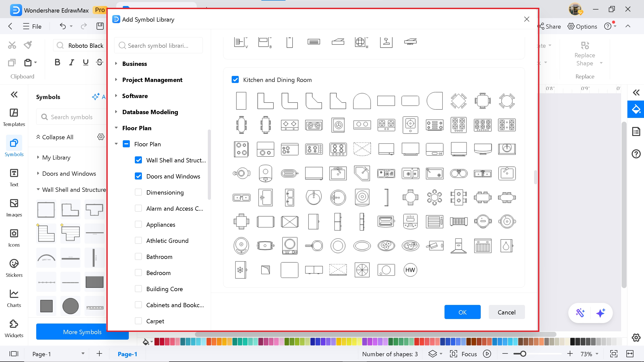Viewport: 644px width, 362px height.
Task: Expand My Library in Symbols panel
Action: [38, 157]
